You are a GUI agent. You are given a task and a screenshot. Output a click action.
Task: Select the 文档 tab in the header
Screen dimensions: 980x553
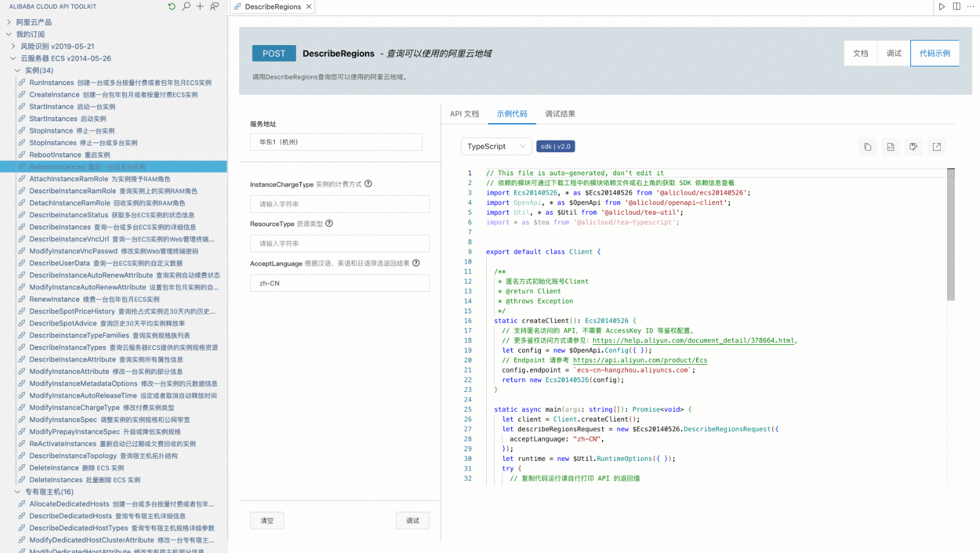(861, 53)
